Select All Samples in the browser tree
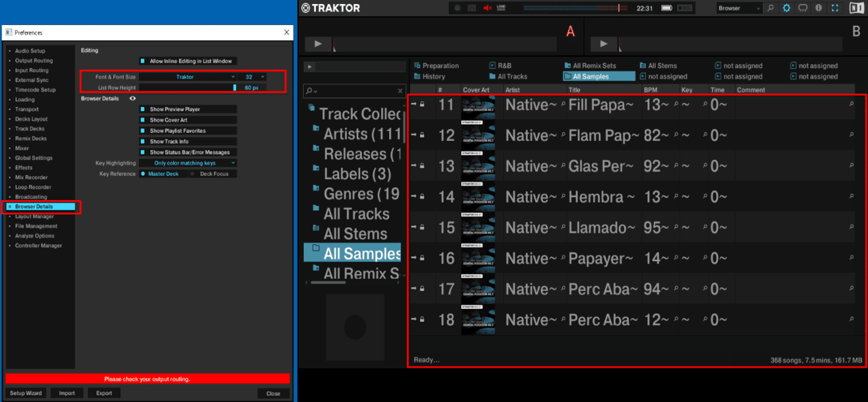This screenshot has width=868, height=402. [x=353, y=253]
